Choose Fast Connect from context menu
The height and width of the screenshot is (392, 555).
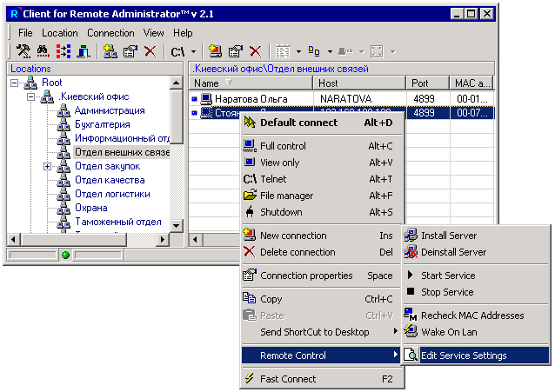point(322,379)
